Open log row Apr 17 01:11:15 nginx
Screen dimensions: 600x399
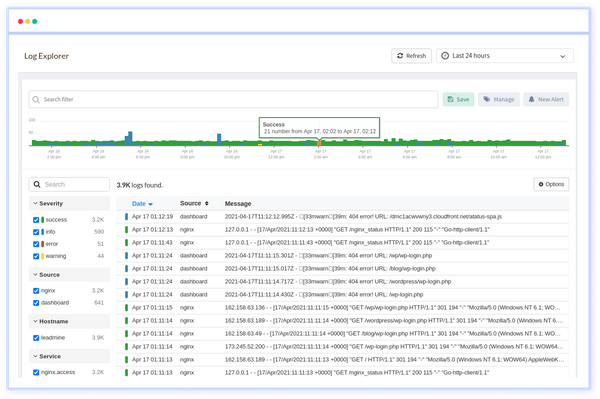[x=342, y=308]
